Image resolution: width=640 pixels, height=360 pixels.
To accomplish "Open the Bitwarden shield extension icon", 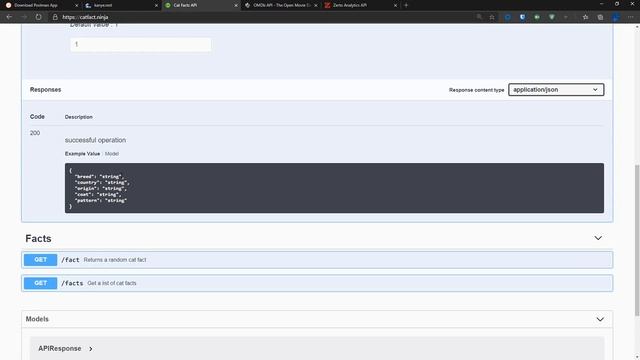I will click(522, 17).
